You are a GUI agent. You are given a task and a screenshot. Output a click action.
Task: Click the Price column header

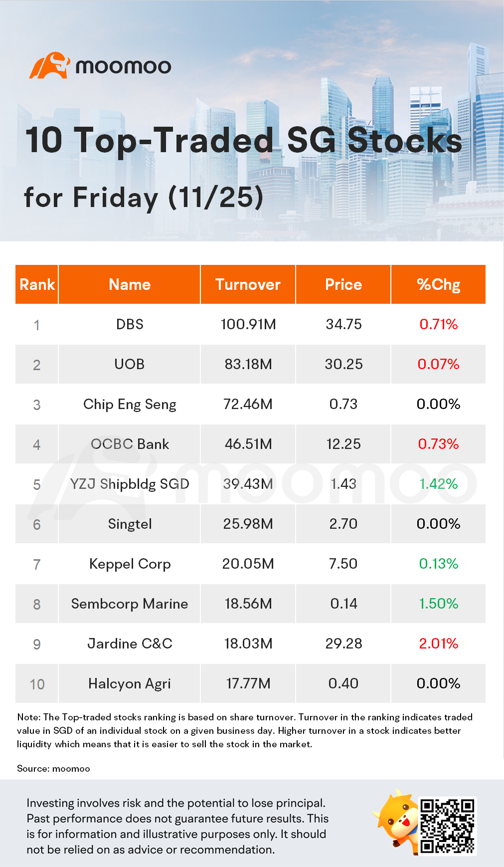coord(343,284)
